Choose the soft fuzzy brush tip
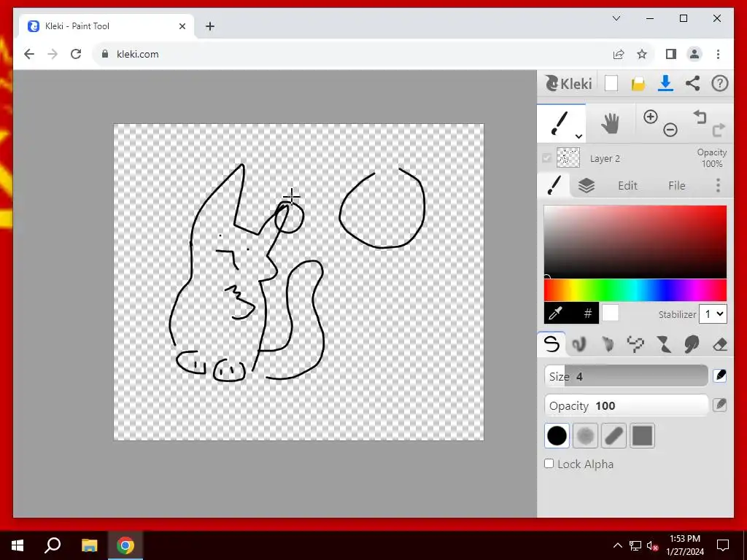747x560 pixels. 585,436
